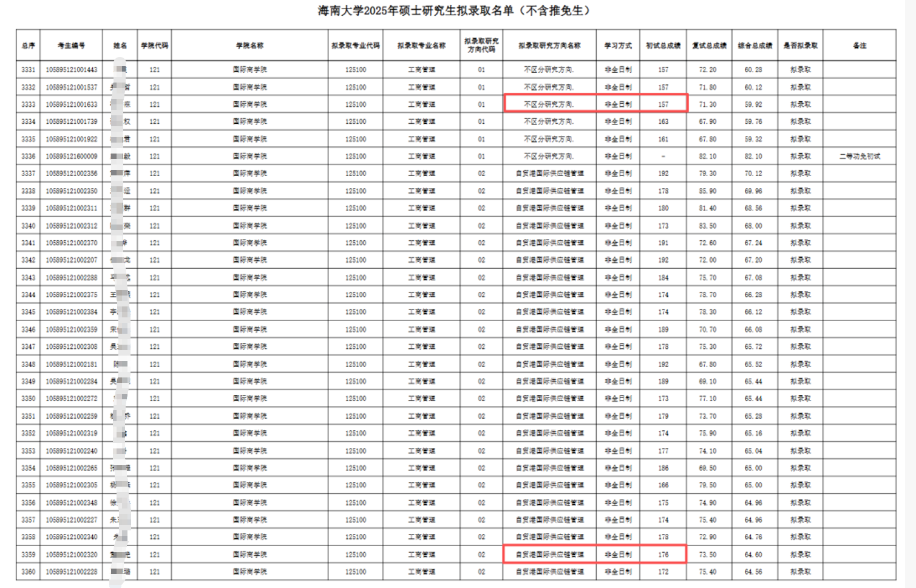Select exam number 105895121002320
The width and height of the screenshot is (916, 588).
pos(72,555)
